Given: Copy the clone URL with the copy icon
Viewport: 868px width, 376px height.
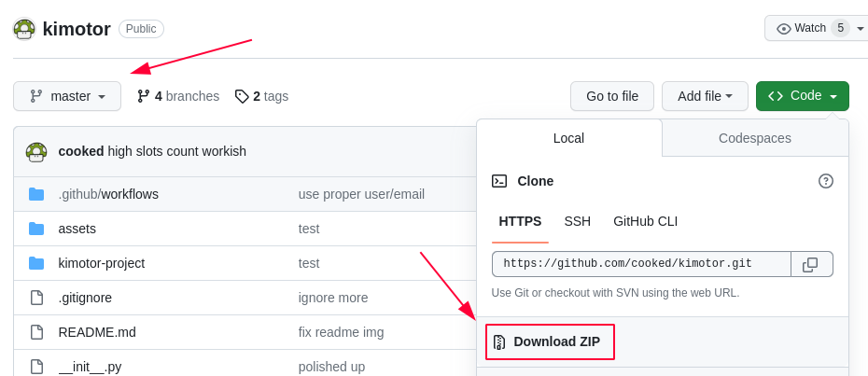Looking at the screenshot, I should coord(812,264).
